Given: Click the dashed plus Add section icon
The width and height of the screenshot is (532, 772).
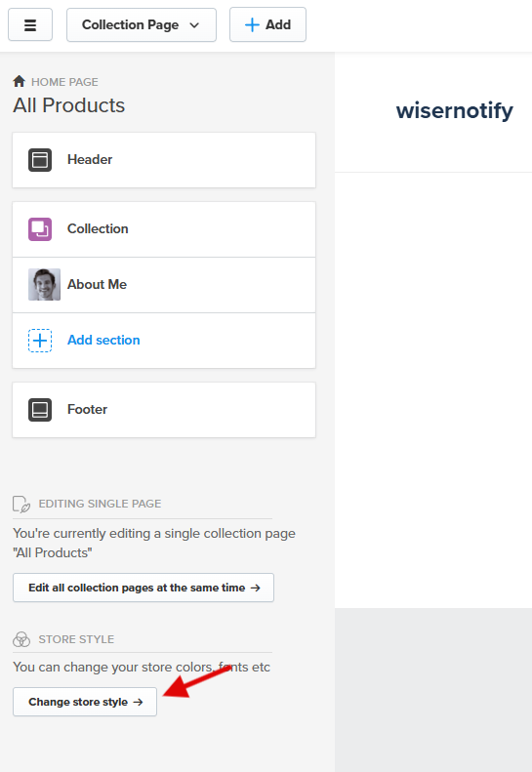Looking at the screenshot, I should tap(40, 341).
